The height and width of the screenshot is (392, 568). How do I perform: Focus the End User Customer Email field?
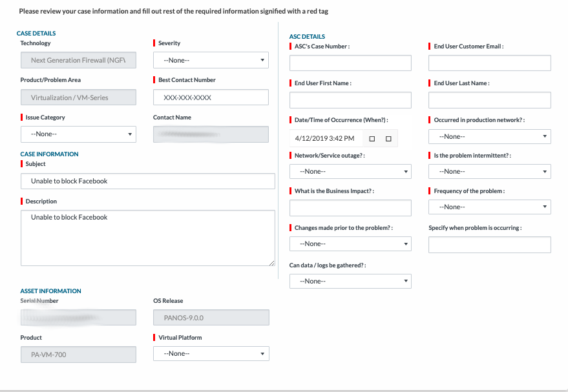click(489, 63)
